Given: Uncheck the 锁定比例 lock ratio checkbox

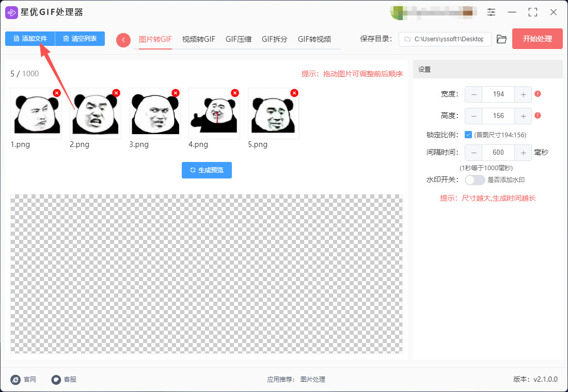Looking at the screenshot, I should click(x=468, y=135).
